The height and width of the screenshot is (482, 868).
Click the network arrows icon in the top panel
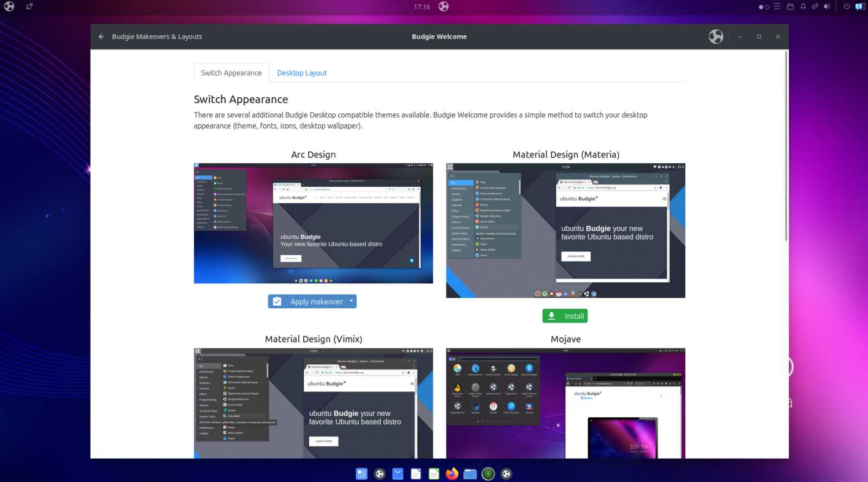pos(815,7)
